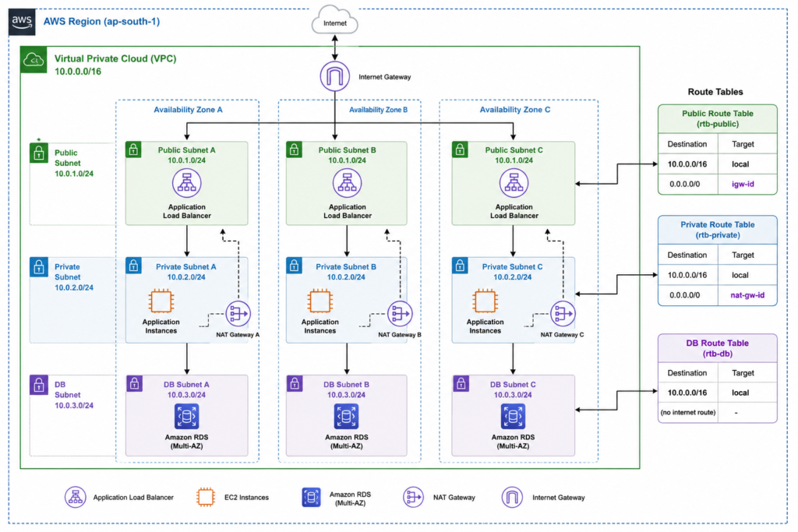Click the Application Load Balancer icon in Public Subnet B
The image size is (798, 532).
(x=347, y=182)
